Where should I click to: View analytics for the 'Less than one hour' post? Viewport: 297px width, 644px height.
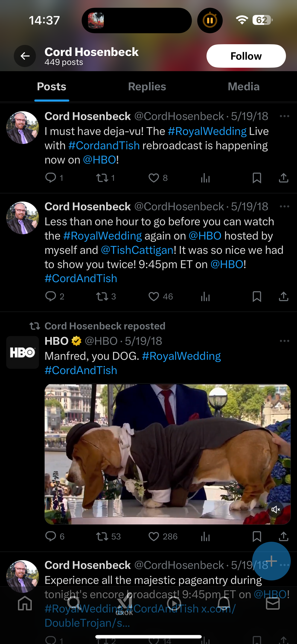205,296
